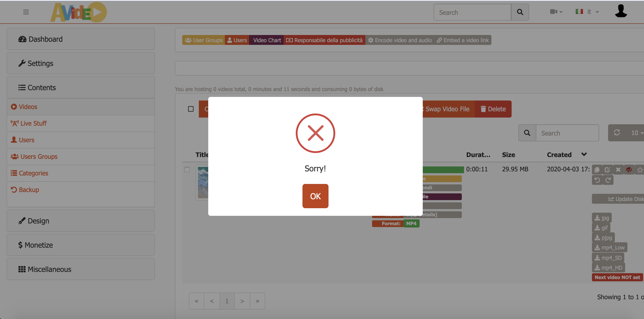The width and height of the screenshot is (644, 319).
Task: Sort by the Created column arrow
Action: click(x=584, y=154)
